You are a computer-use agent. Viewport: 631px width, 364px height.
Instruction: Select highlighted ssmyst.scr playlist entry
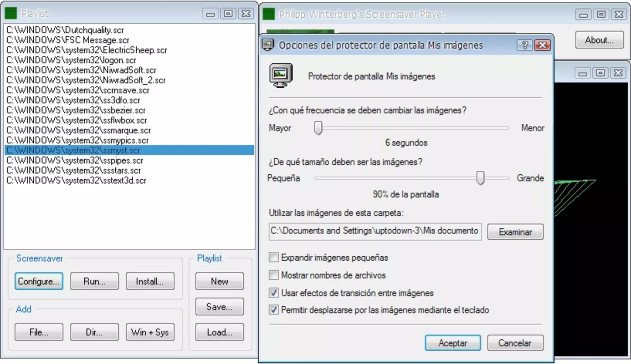129,150
